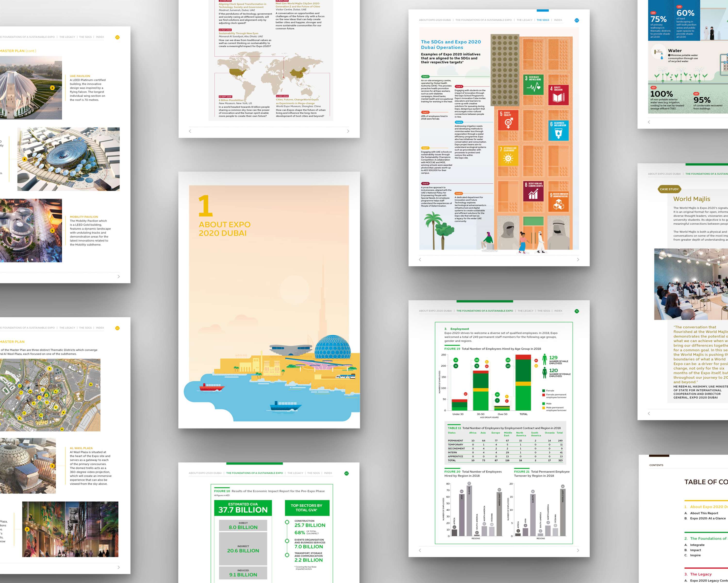Open INDEX tab on Economic Impact page header

pos(328,473)
